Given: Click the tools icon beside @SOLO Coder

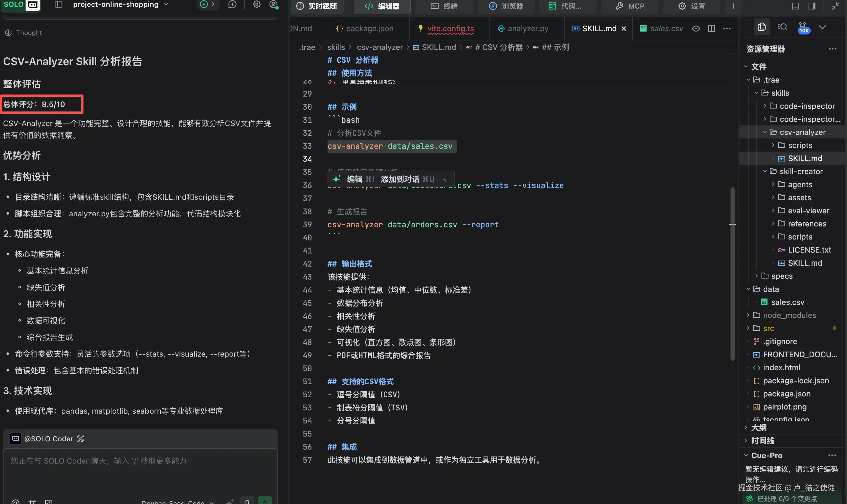Looking at the screenshot, I should 81,438.
